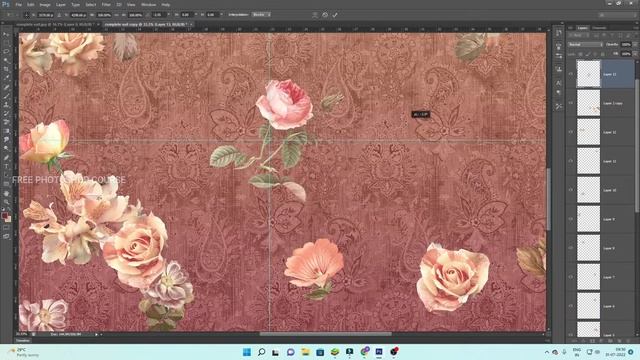Toggle visibility of Layer 11
This screenshot has width=640, height=360.
571,161
